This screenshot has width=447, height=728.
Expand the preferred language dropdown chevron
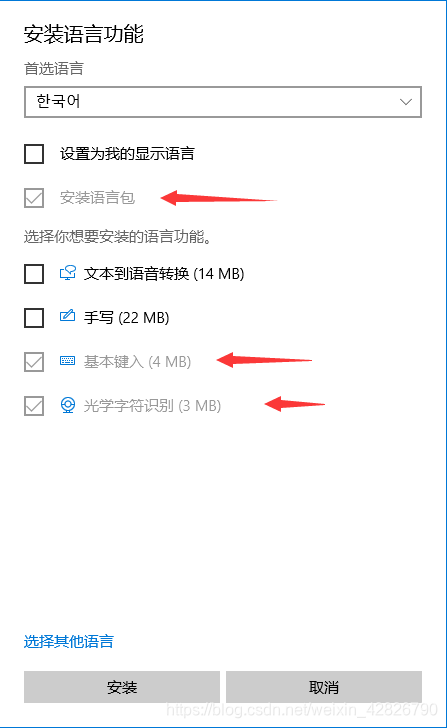click(406, 102)
